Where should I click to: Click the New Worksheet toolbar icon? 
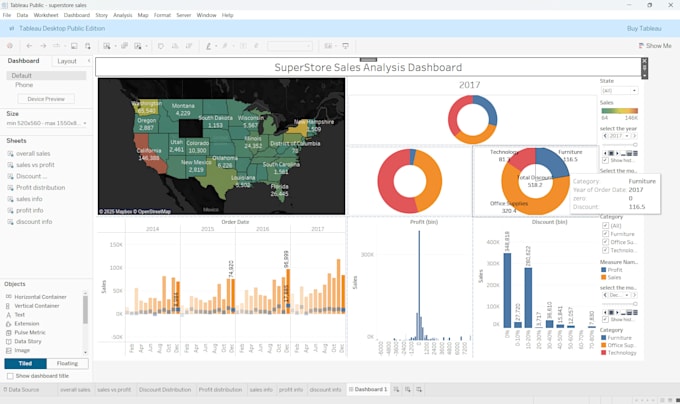pos(107,46)
